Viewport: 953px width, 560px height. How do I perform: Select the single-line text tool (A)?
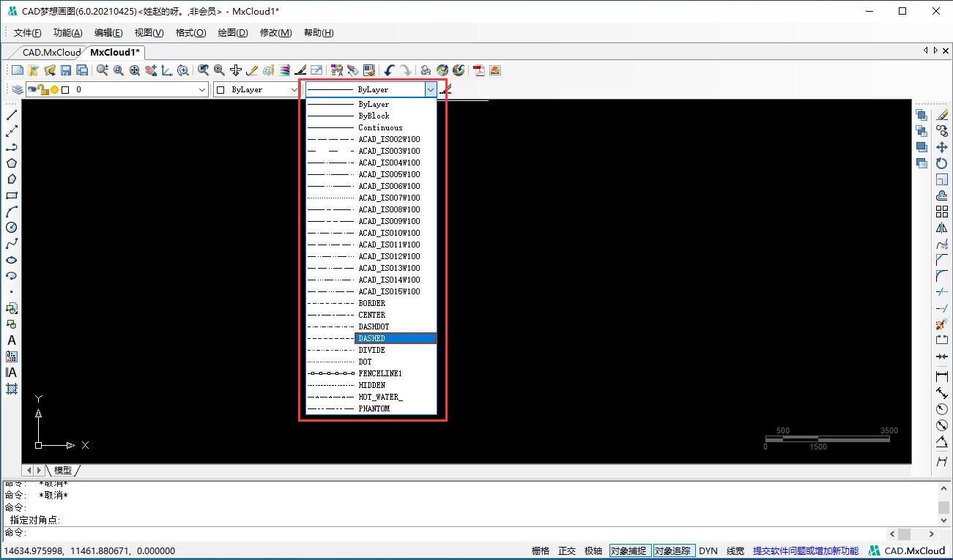pyautogui.click(x=12, y=340)
